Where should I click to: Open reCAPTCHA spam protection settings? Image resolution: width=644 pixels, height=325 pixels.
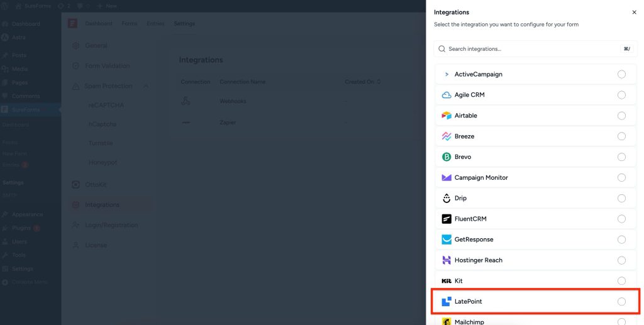(x=106, y=105)
